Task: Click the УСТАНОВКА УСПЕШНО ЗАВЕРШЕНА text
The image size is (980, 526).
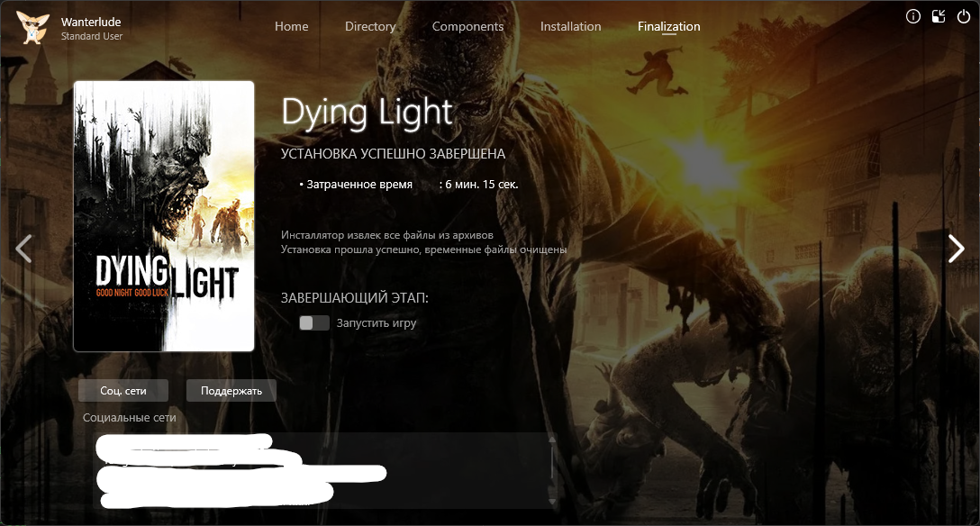Action: pos(393,154)
